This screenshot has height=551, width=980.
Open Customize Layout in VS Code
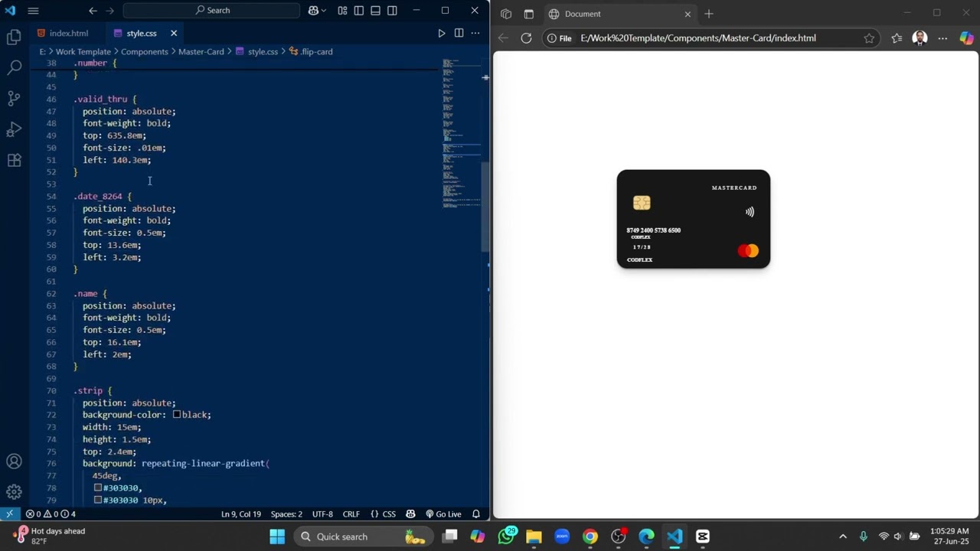(x=342, y=11)
